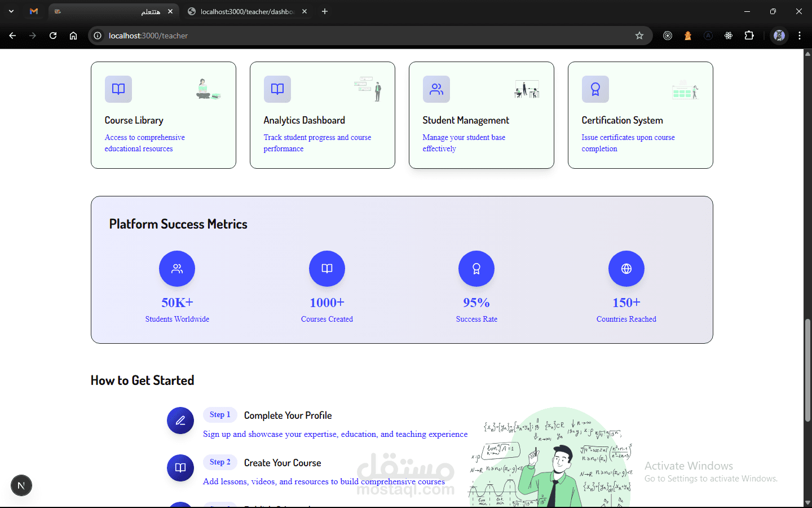
Task: Click the Courses Created circle icon
Action: pyautogui.click(x=327, y=269)
